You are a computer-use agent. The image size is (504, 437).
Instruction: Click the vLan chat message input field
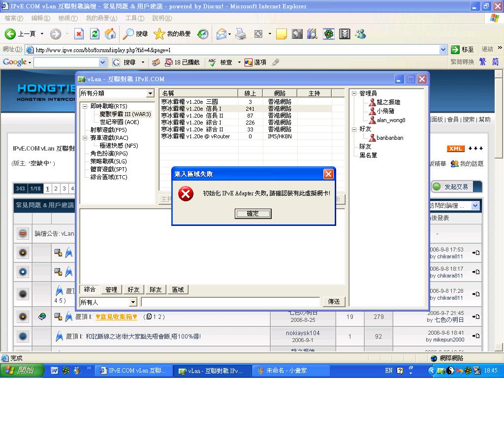coord(230,302)
